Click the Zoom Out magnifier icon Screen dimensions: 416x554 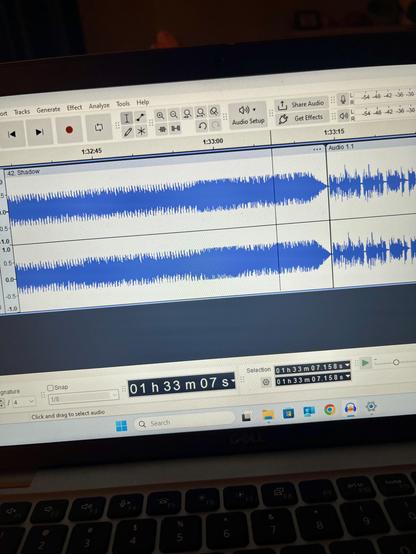point(173,114)
